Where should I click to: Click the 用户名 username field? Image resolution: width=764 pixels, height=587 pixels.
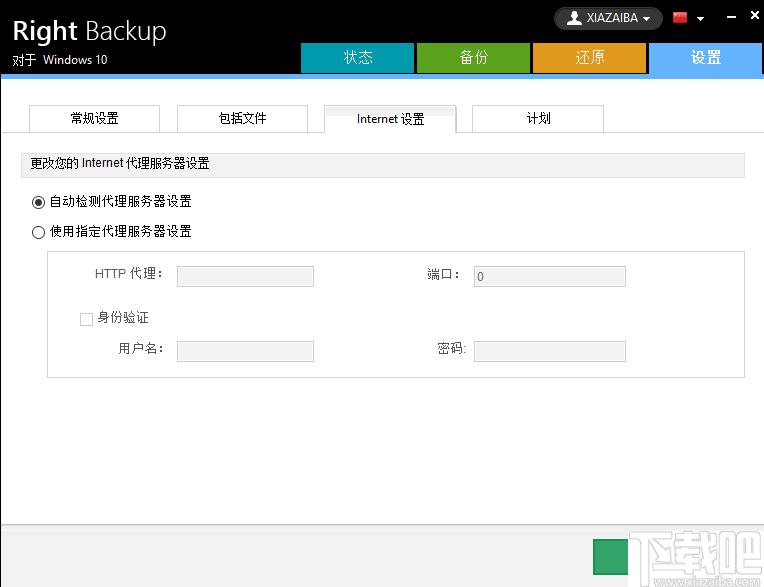245,351
